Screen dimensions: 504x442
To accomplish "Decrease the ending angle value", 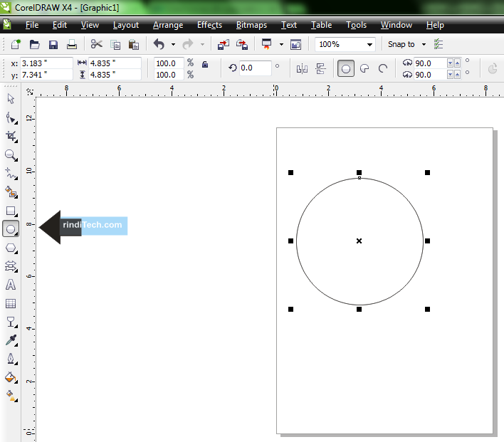I will 451,75.
